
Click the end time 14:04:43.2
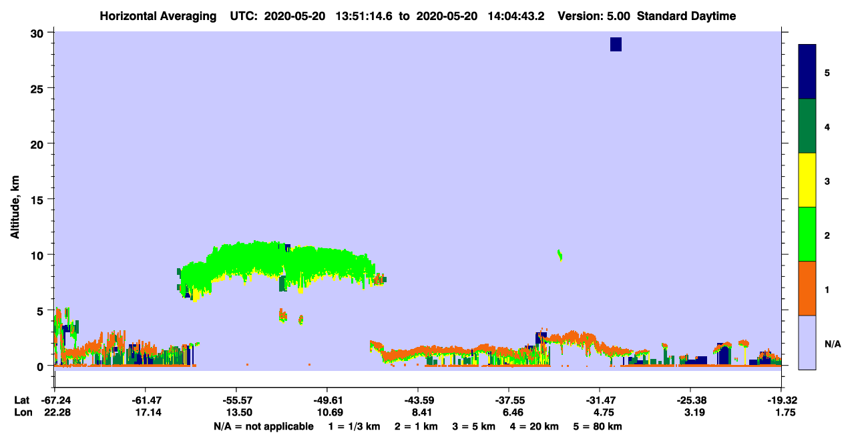[x=517, y=16]
